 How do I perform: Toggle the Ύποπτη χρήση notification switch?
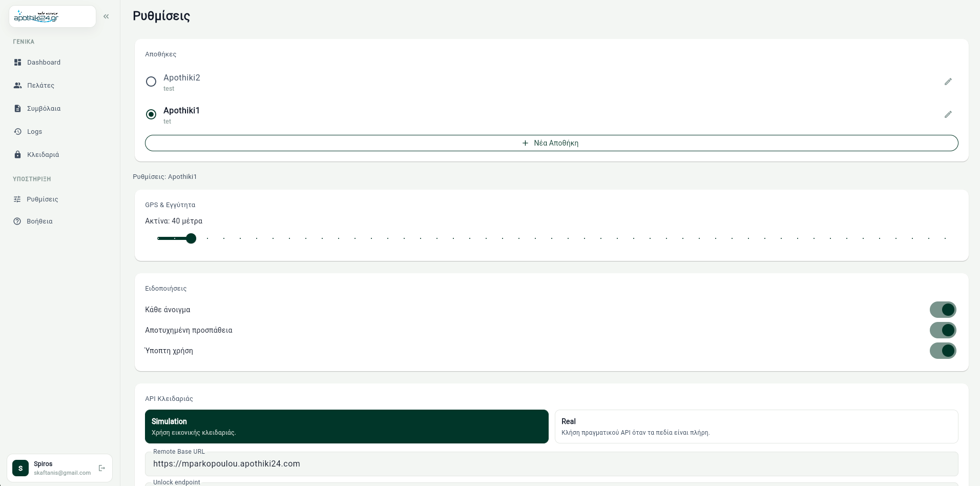tap(943, 351)
